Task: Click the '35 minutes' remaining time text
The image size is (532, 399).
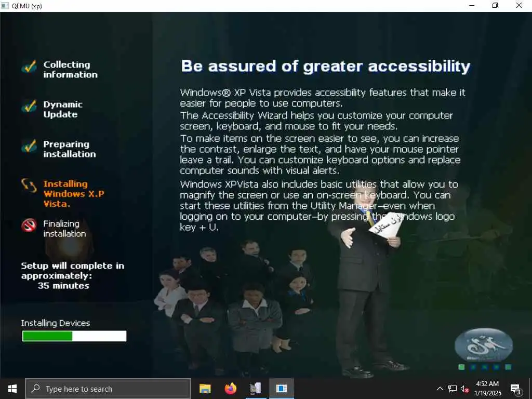Action: point(63,286)
